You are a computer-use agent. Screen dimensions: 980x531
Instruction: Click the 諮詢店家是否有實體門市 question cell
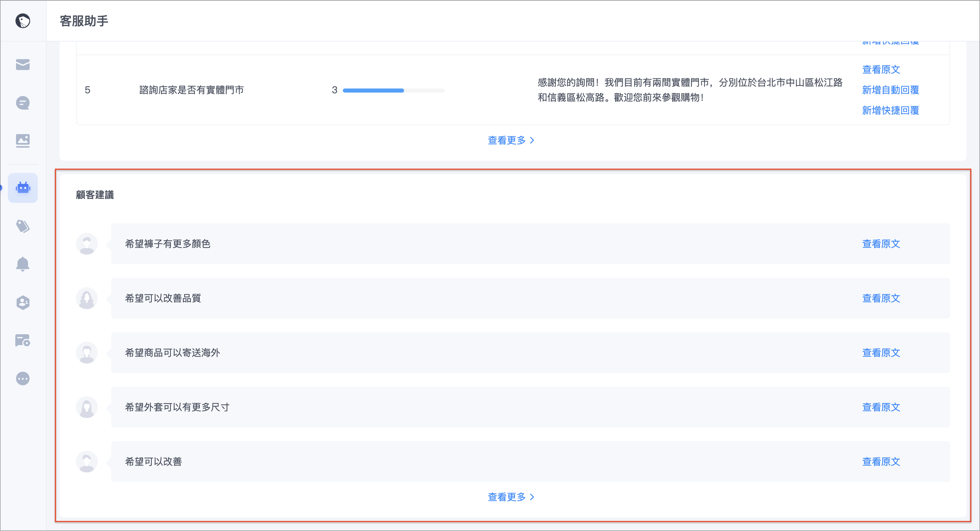(x=191, y=90)
